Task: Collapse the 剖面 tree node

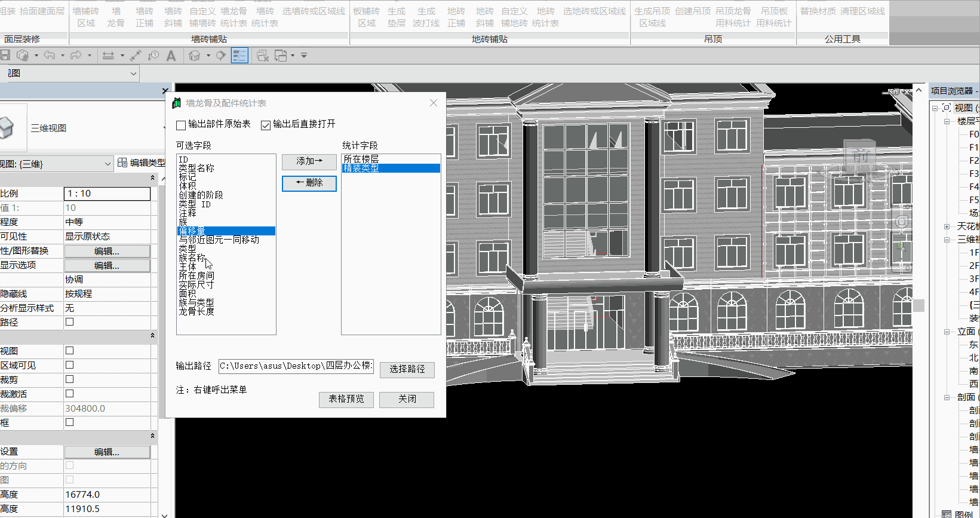Action: (x=947, y=397)
